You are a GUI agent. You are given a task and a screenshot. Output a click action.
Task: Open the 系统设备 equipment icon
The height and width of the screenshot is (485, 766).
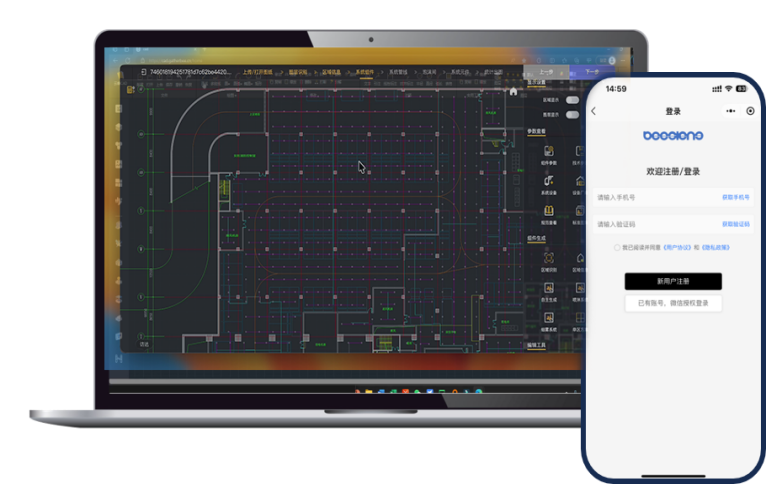pyautogui.click(x=549, y=181)
